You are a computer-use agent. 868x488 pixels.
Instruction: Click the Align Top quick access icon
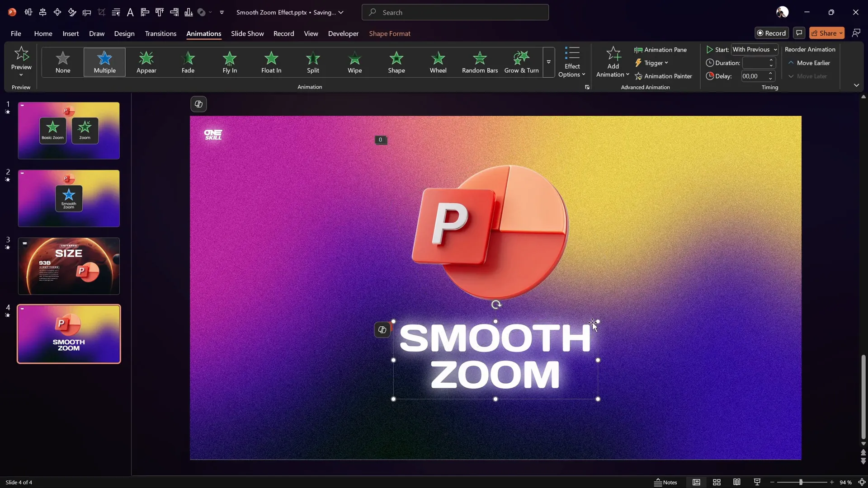pos(159,12)
